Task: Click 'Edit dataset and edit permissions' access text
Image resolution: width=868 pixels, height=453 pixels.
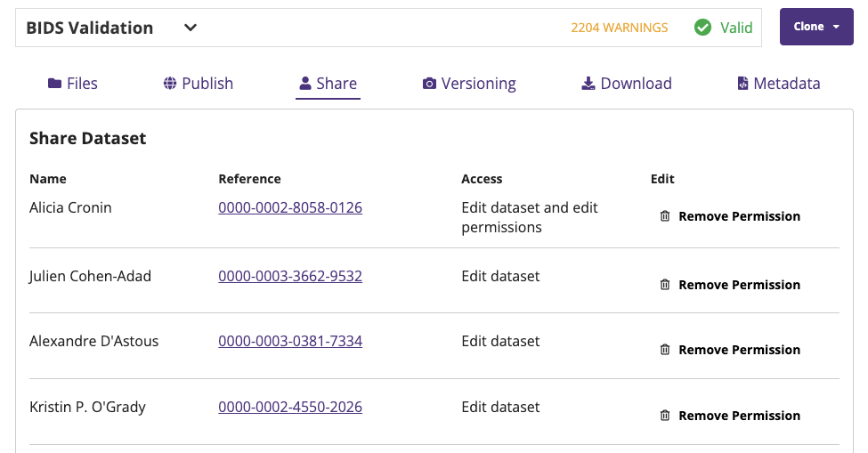Action: pos(530,217)
